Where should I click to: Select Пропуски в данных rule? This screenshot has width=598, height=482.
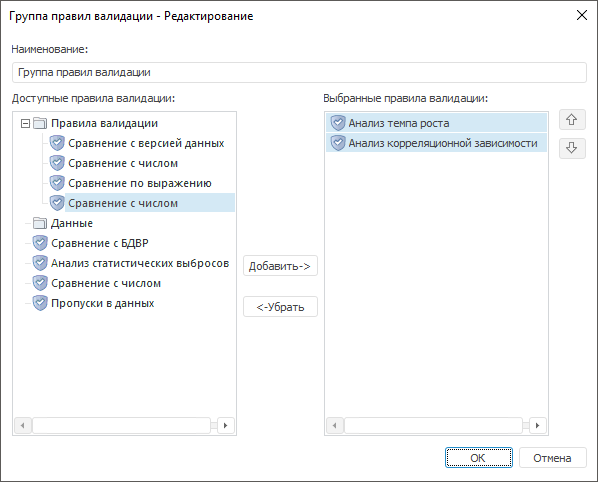tap(103, 303)
